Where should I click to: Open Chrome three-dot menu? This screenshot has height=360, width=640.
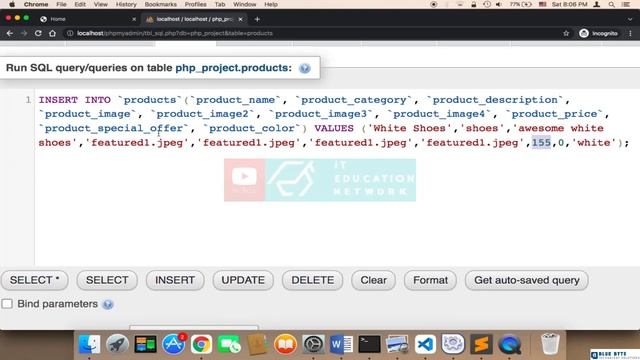click(x=631, y=33)
